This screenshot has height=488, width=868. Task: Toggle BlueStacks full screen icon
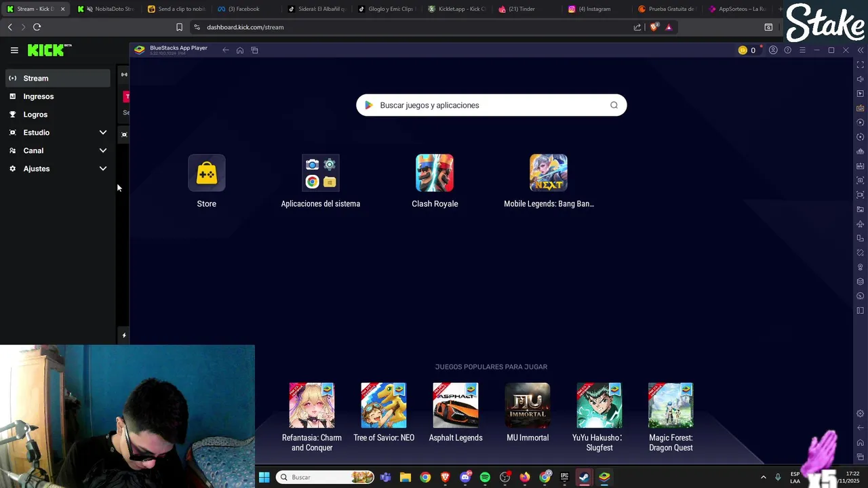tap(861, 64)
